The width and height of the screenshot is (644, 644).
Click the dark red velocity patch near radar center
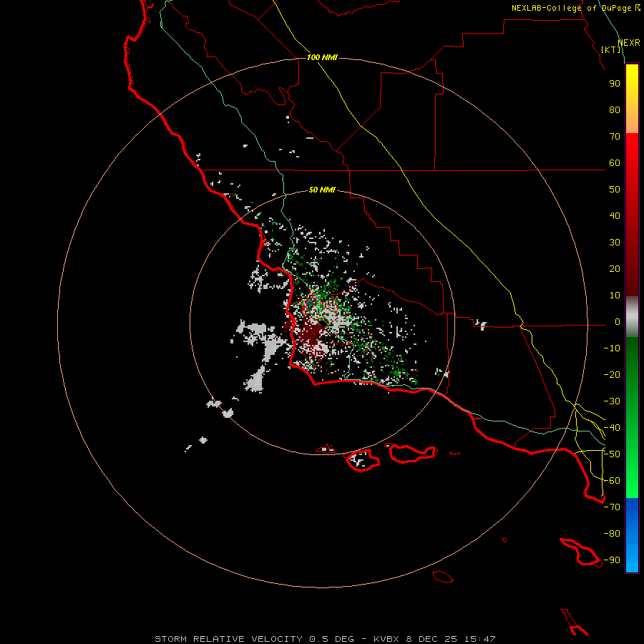pos(313,333)
